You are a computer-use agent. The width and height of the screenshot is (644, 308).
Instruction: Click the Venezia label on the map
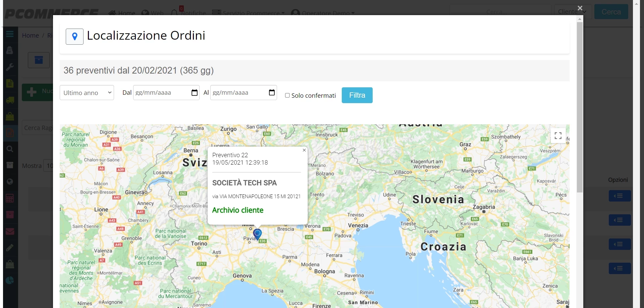[x=358, y=225]
